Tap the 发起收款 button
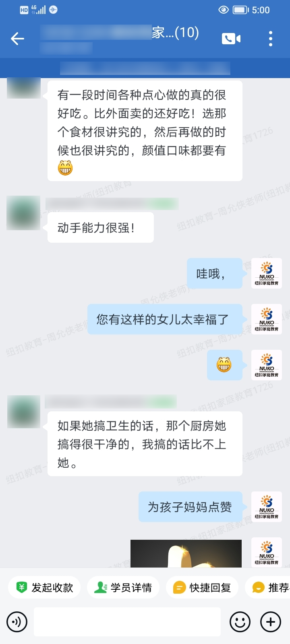 point(45,588)
